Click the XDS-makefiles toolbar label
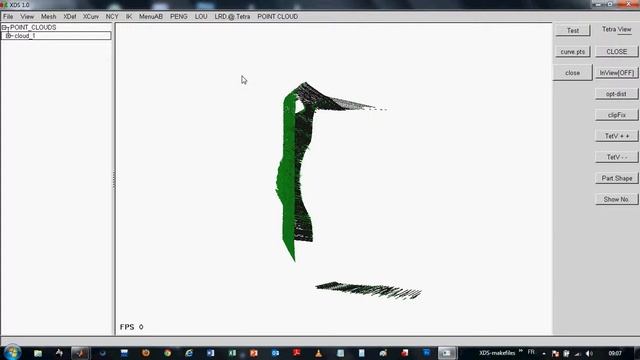The height and width of the screenshot is (360, 640). (x=497, y=353)
